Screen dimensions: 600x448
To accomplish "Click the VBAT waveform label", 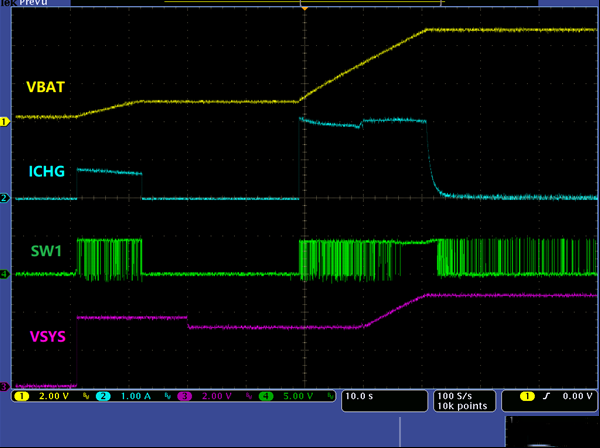I will coord(46,87).
